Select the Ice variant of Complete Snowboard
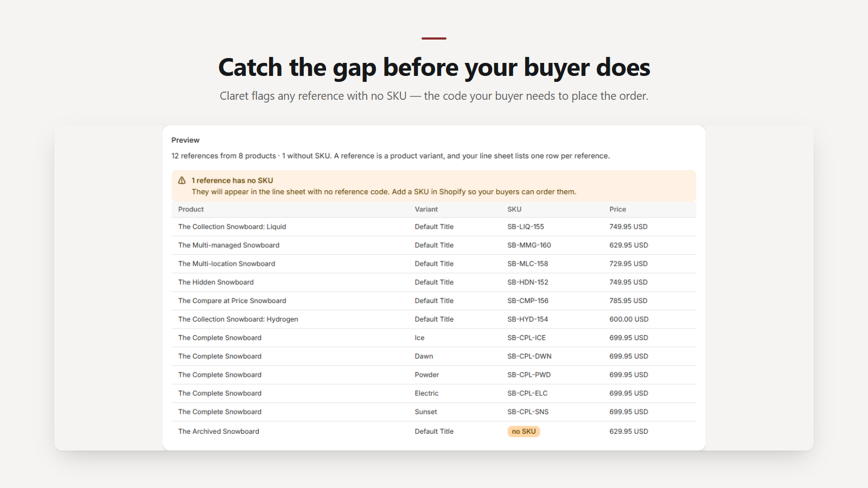 click(x=420, y=338)
